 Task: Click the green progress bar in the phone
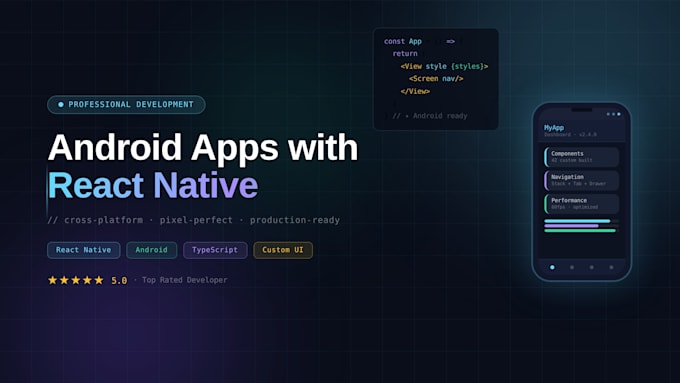[x=580, y=230]
